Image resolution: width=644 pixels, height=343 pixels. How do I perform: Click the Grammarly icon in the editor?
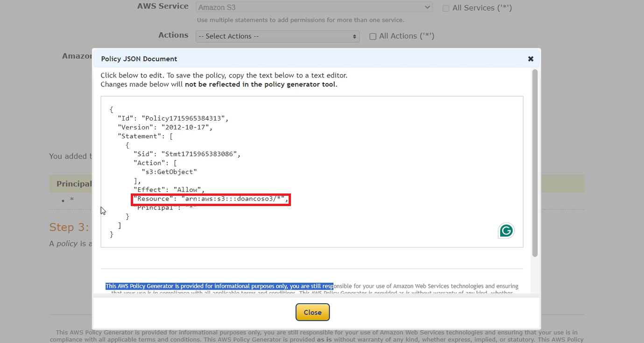(x=506, y=230)
